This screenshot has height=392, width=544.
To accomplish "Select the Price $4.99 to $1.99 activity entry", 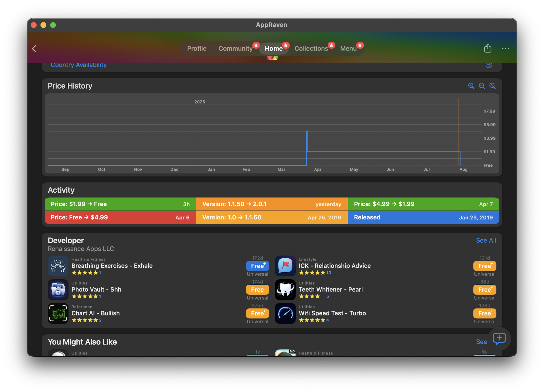I will pyautogui.click(x=423, y=204).
